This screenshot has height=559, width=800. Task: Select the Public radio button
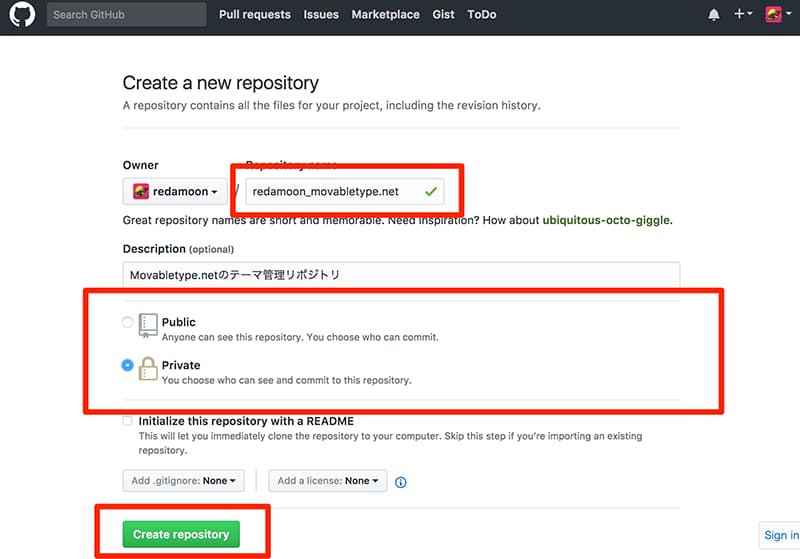pos(127,322)
